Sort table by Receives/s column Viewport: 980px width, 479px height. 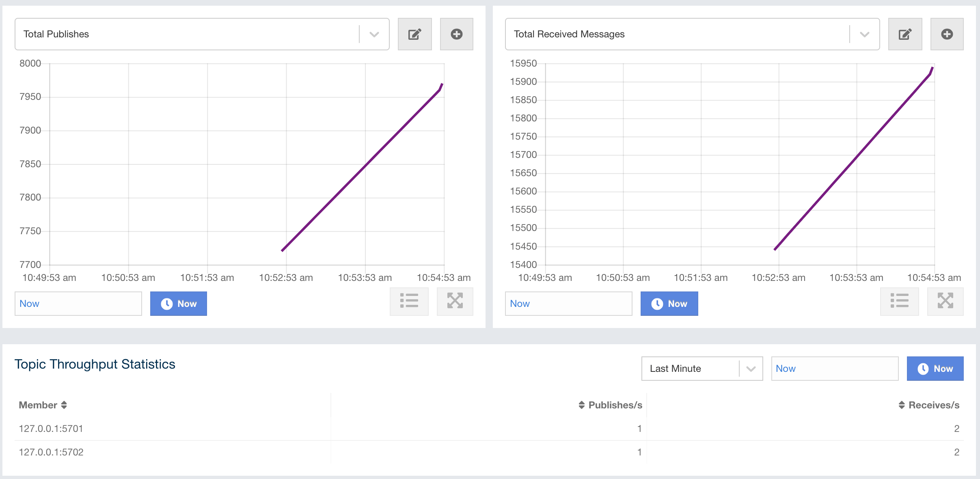coord(929,405)
